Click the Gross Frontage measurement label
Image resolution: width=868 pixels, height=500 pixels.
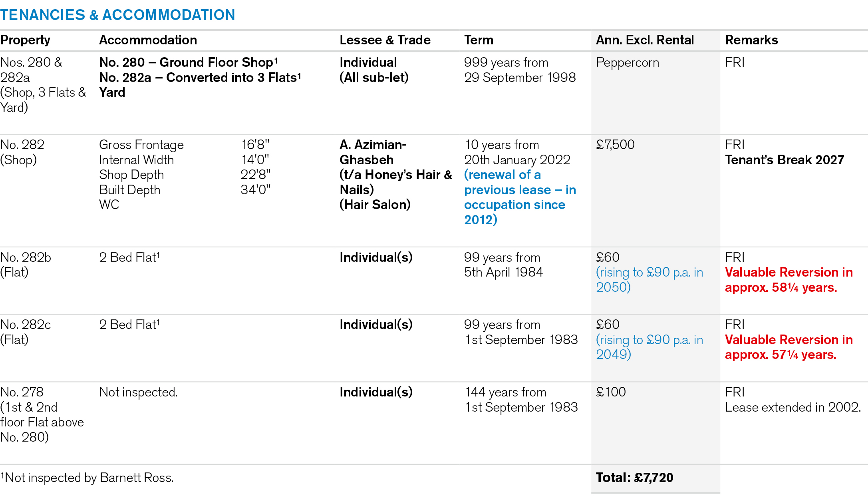(x=141, y=145)
